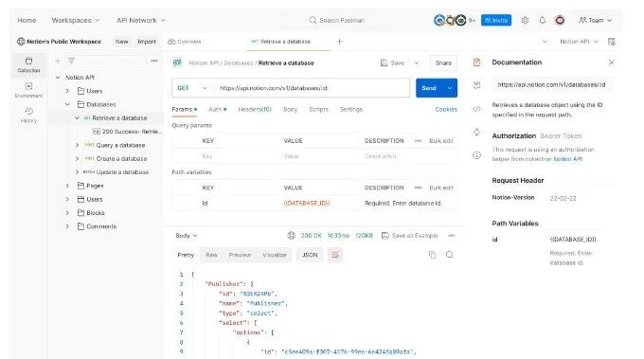Open the Send button dropdown arrow

pos(450,88)
